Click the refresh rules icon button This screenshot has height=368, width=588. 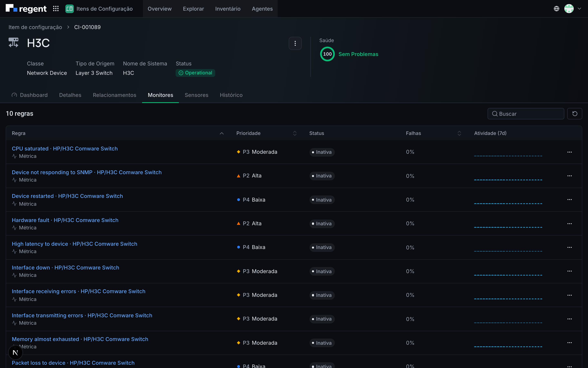[x=575, y=114]
